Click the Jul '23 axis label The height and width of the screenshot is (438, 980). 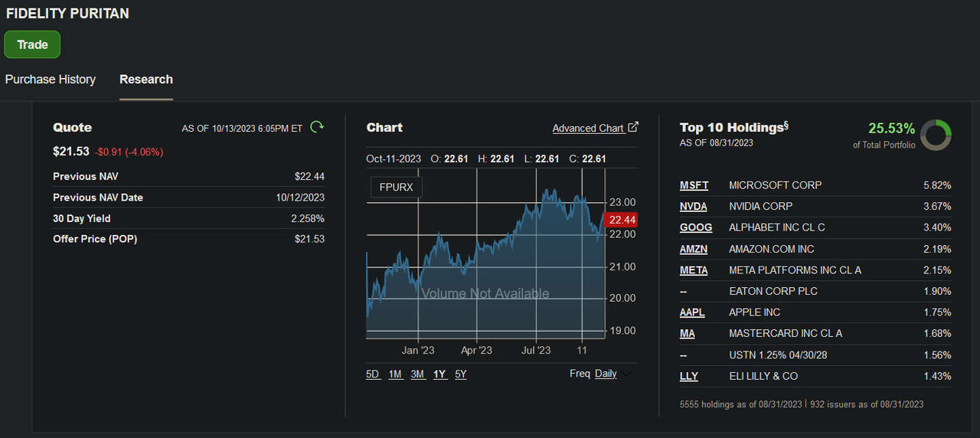tap(536, 350)
